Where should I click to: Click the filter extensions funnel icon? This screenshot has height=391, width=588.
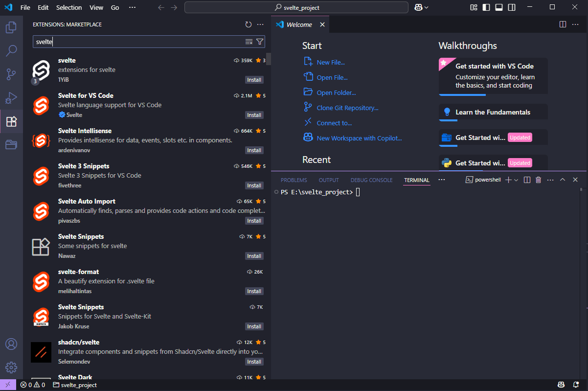click(260, 42)
